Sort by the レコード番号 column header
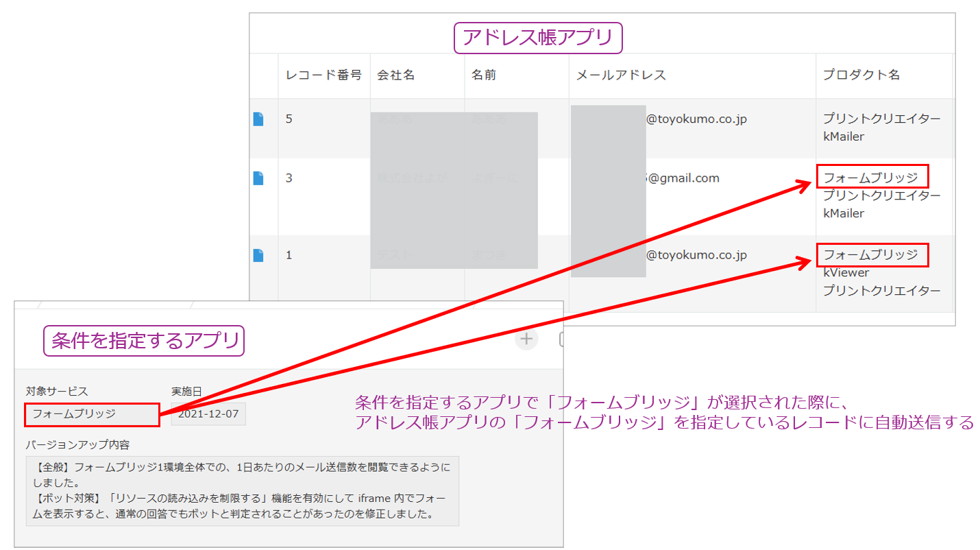 click(323, 75)
